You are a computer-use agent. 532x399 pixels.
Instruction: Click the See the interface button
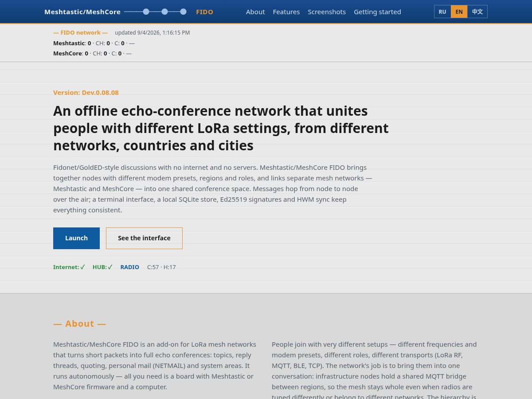click(x=144, y=238)
